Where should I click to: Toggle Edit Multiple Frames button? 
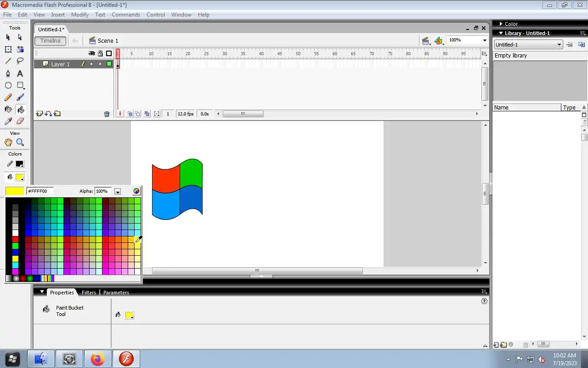pyautogui.click(x=147, y=114)
